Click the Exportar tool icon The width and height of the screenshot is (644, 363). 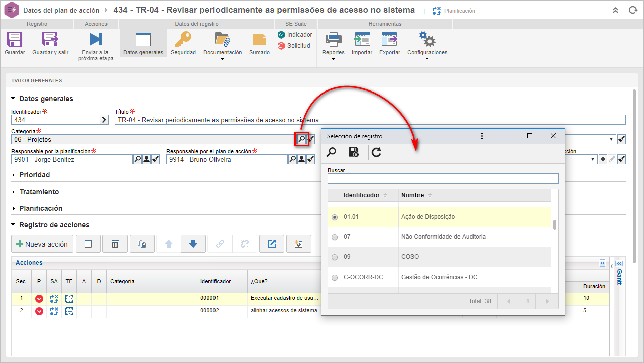(x=389, y=39)
